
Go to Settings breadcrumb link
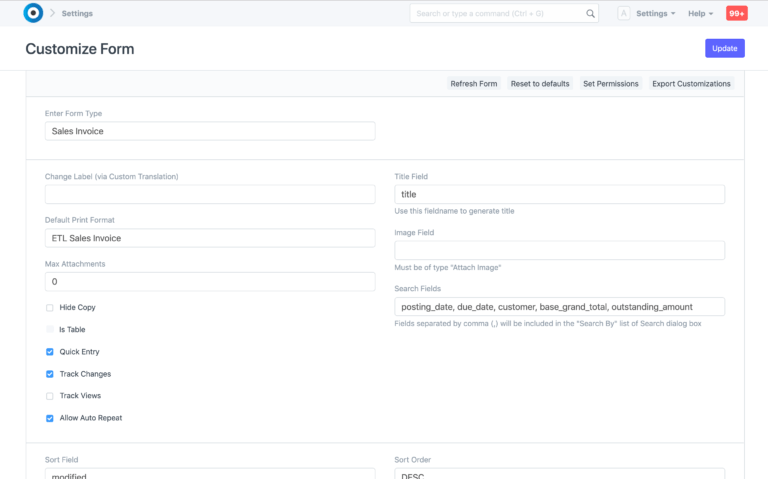pos(78,14)
